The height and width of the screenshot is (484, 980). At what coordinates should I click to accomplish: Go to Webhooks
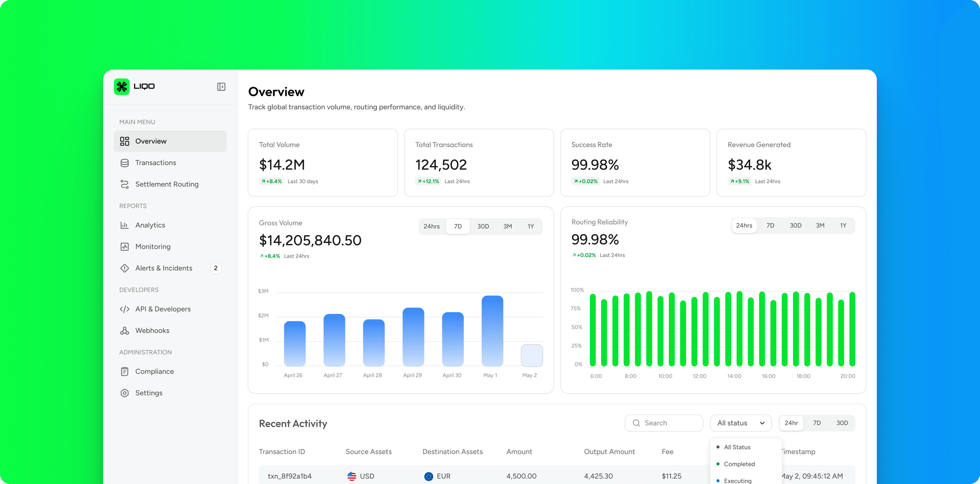click(x=170, y=330)
